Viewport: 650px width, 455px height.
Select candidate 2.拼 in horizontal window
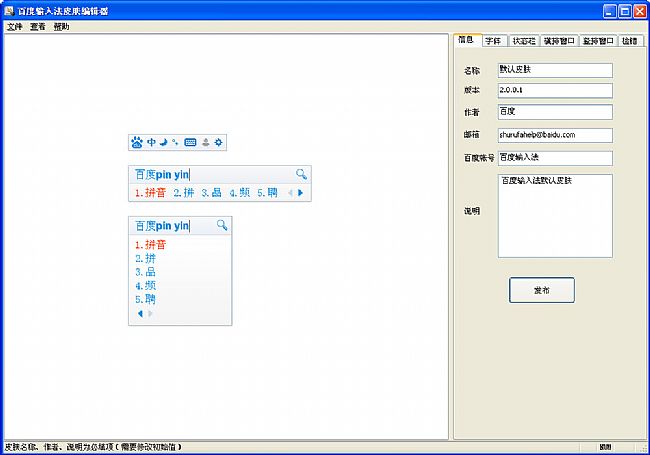pos(184,193)
